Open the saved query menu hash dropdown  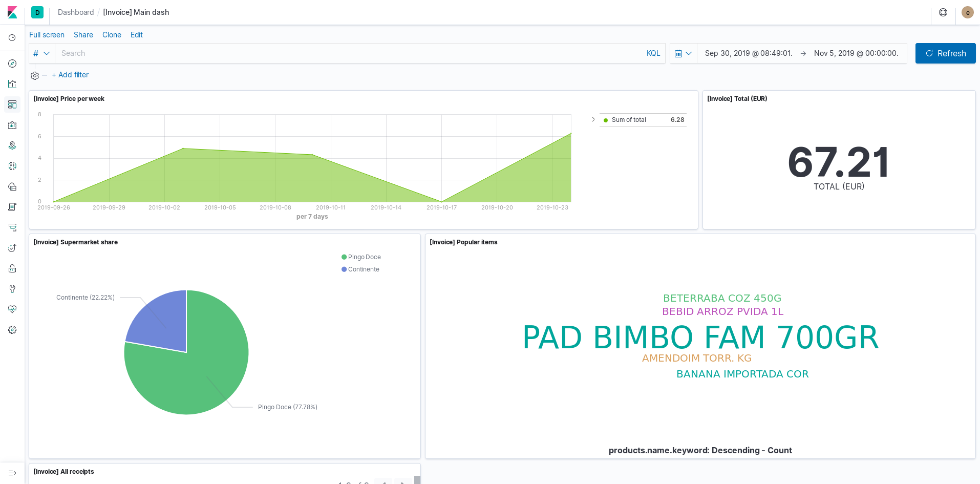[x=41, y=53]
